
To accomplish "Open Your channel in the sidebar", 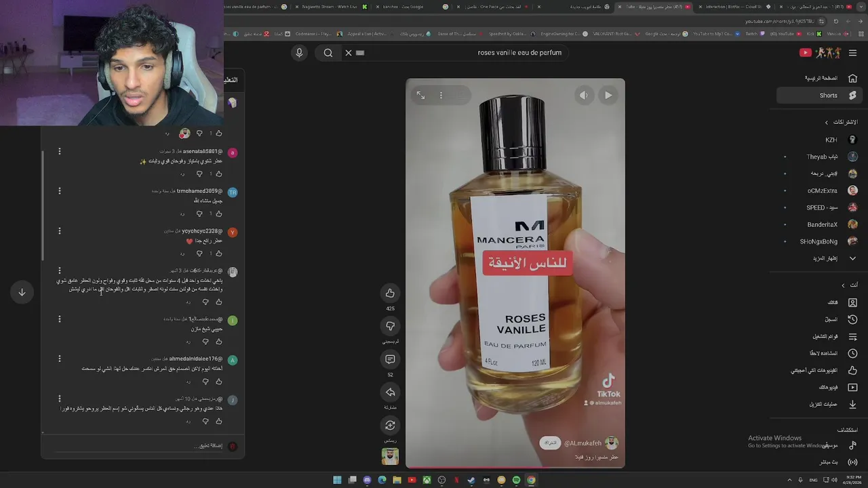I will (820, 302).
